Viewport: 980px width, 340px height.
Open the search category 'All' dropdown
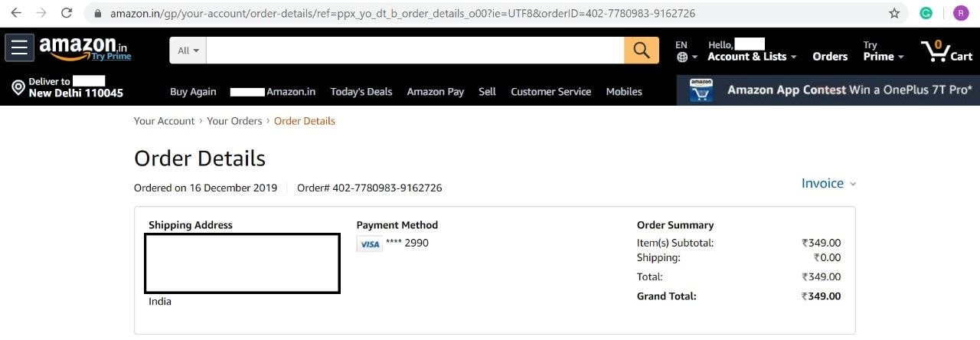pos(188,51)
